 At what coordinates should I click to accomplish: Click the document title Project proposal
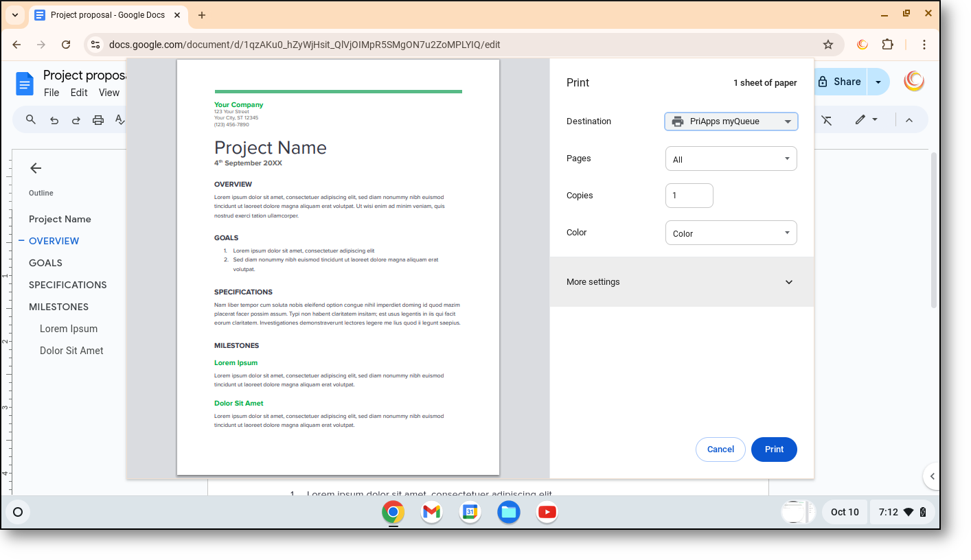(84, 75)
